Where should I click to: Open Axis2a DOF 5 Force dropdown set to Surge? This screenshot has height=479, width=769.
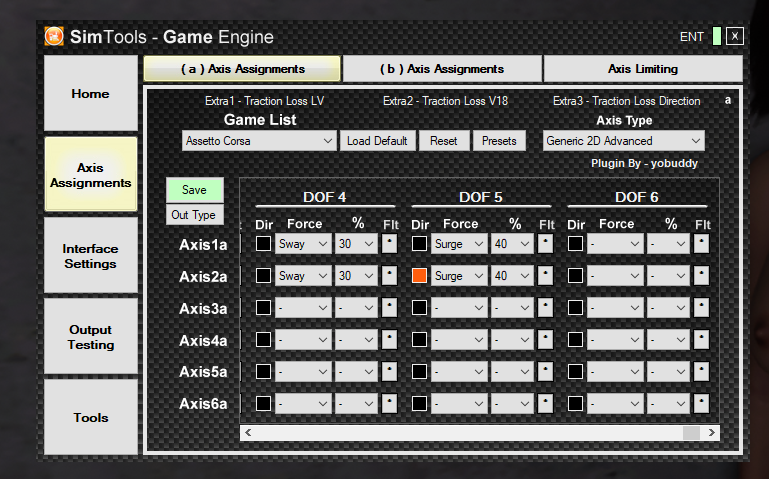point(459,276)
